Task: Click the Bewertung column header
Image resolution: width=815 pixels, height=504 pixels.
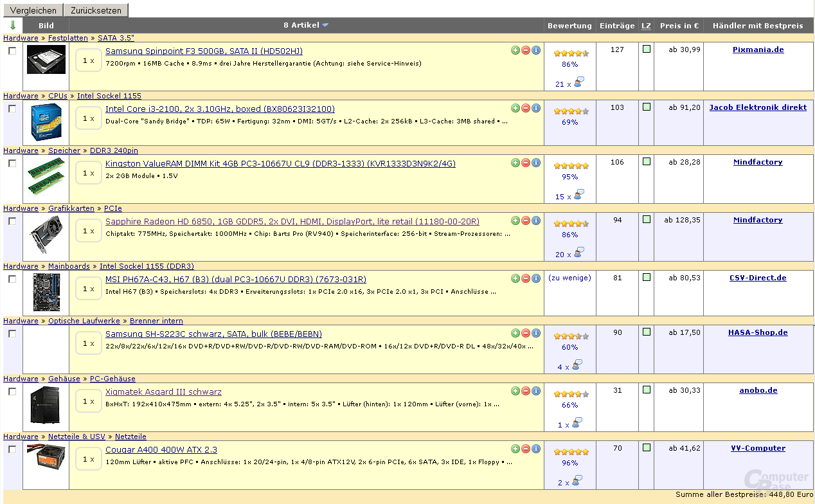Action: click(569, 26)
